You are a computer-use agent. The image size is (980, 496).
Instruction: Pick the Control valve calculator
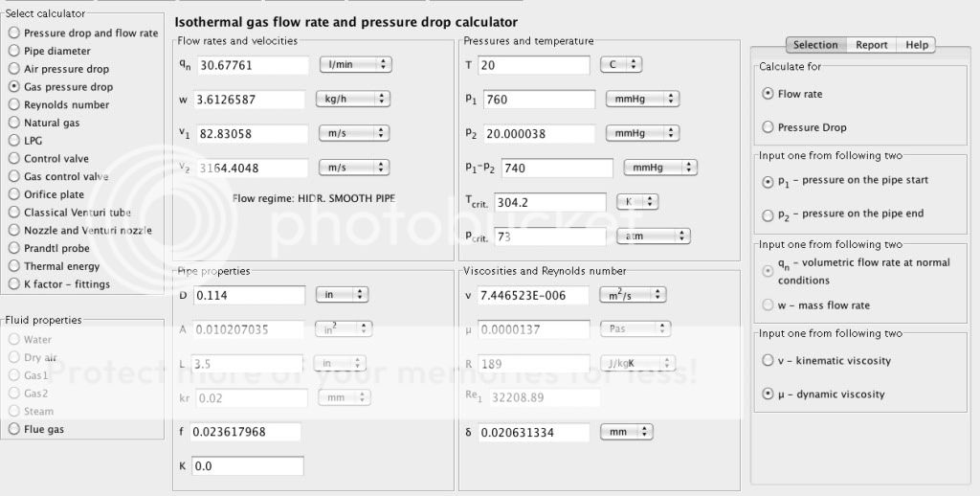(x=14, y=159)
